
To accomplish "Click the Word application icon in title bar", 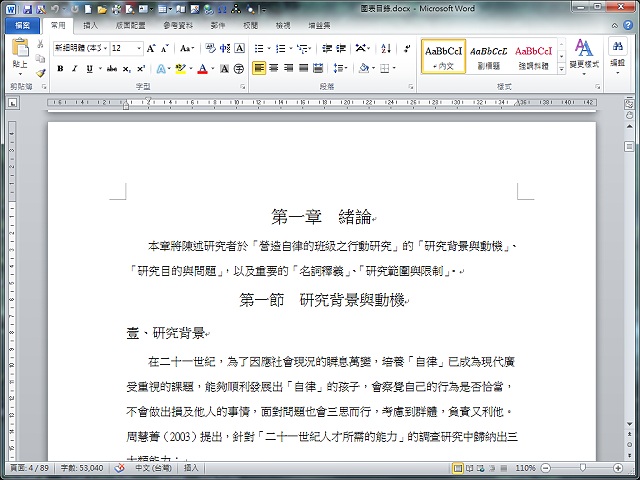I will [10, 9].
